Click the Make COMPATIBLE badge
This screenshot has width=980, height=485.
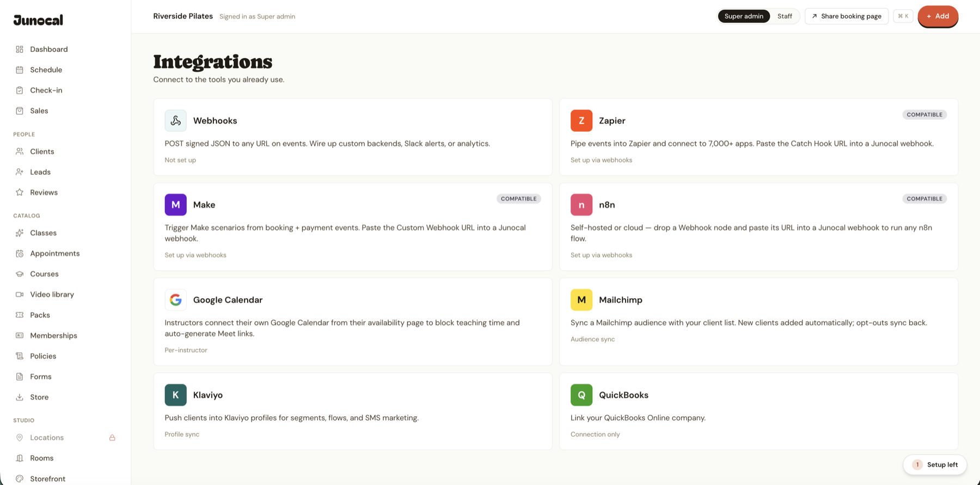point(519,199)
